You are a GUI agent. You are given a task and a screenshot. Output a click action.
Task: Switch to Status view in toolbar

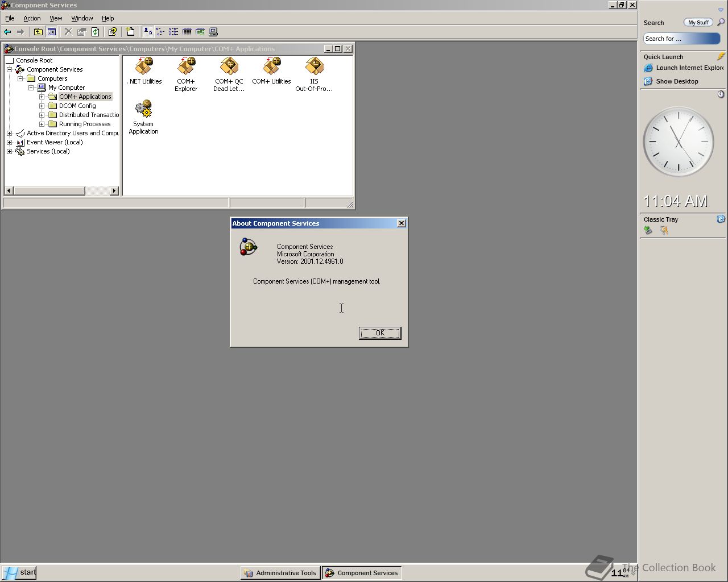point(200,32)
